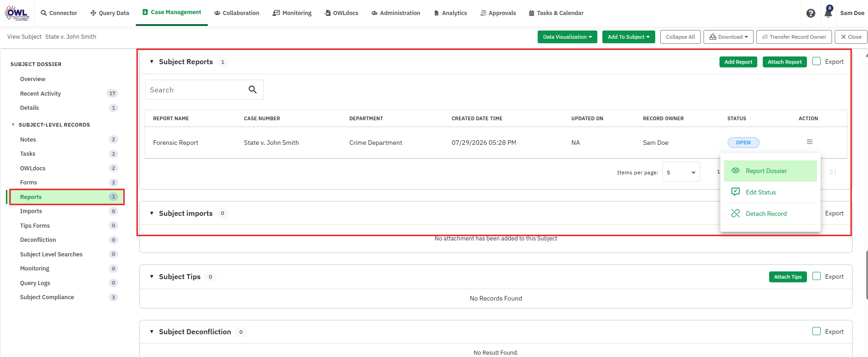This screenshot has height=357, width=868.
Task: Click the Add Report button
Action: pyautogui.click(x=738, y=62)
